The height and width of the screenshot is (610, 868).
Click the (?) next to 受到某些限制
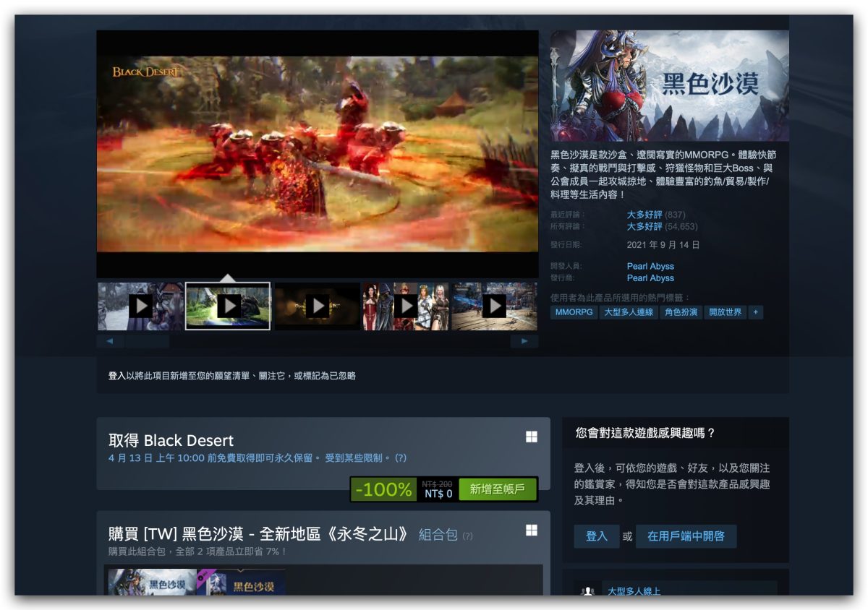tap(401, 458)
